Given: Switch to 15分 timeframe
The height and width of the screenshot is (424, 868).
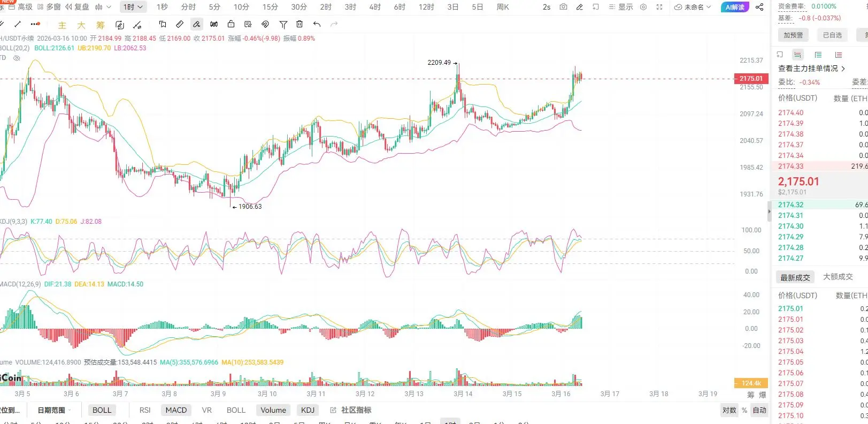Looking at the screenshot, I should (x=270, y=7).
